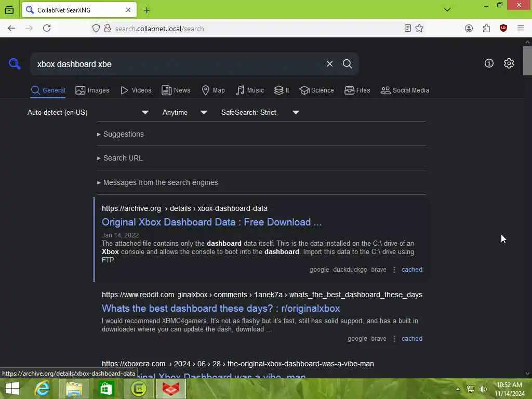Switch to the Music tab

coord(250,90)
